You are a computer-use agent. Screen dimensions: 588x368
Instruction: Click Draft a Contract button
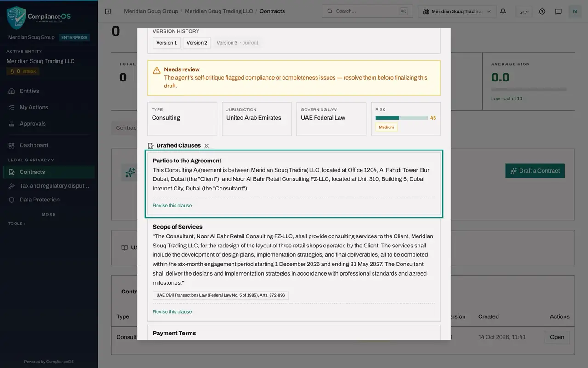click(535, 171)
